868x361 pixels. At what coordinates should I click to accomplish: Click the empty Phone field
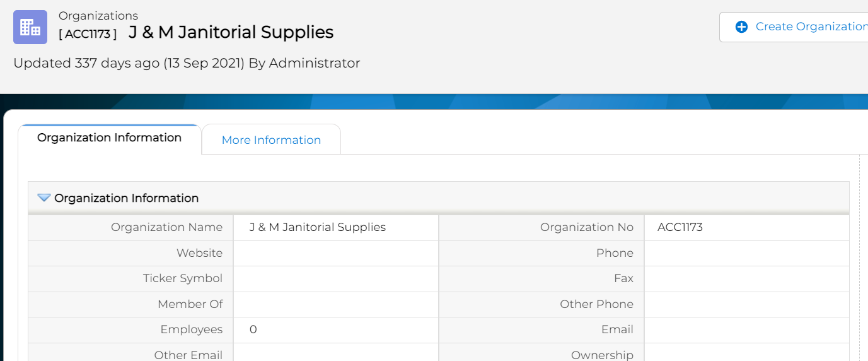[x=746, y=253]
